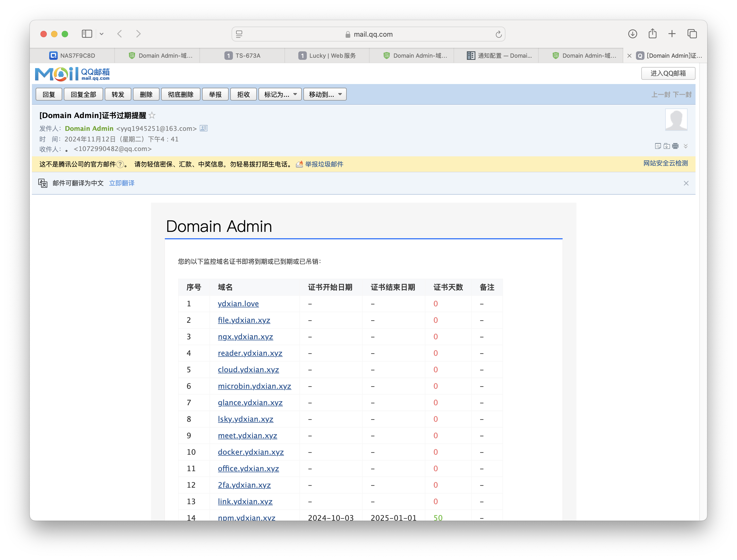Close the [Domain Admin]证 tab
The width and height of the screenshot is (737, 560).
tap(629, 56)
